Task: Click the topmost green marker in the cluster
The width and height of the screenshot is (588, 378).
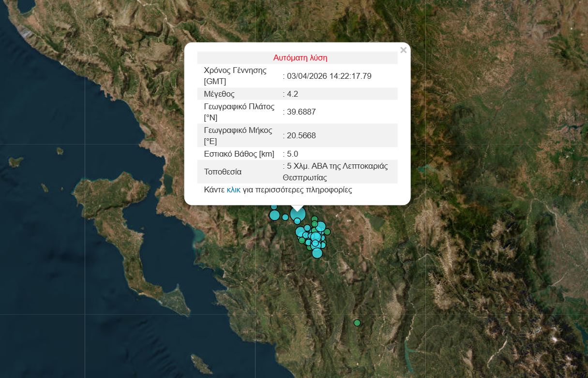Action: click(315, 219)
